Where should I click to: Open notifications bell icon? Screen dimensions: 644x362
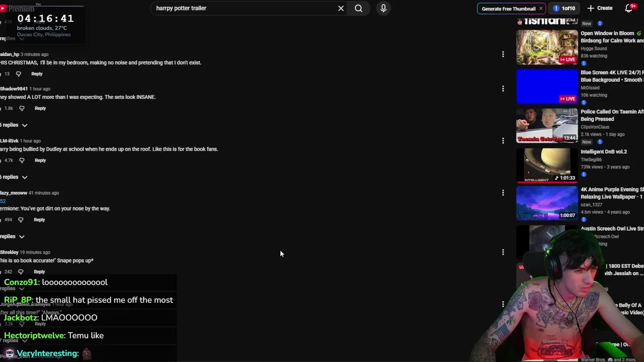(x=629, y=8)
